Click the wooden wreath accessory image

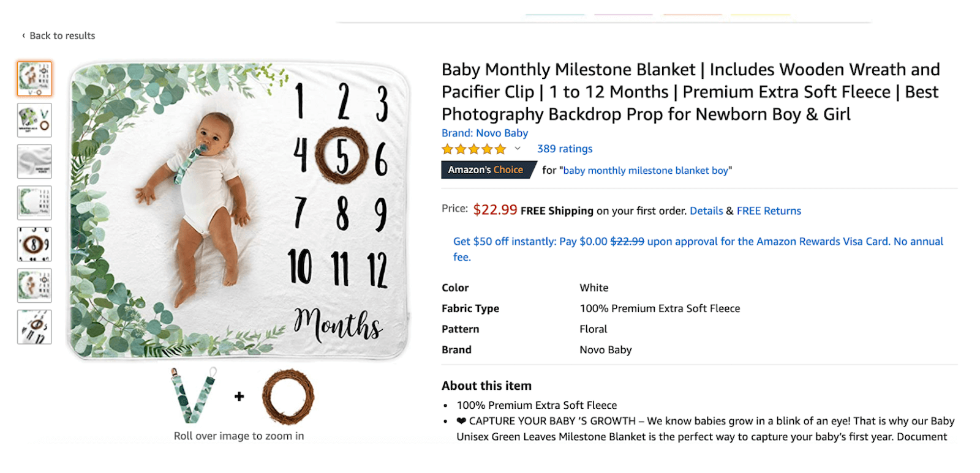[288, 397]
